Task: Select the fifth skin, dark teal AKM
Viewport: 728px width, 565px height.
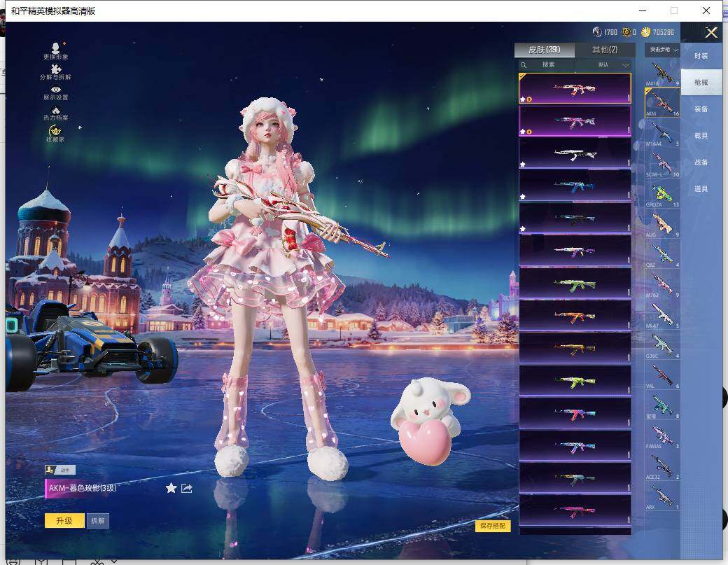Action: pyautogui.click(x=575, y=218)
